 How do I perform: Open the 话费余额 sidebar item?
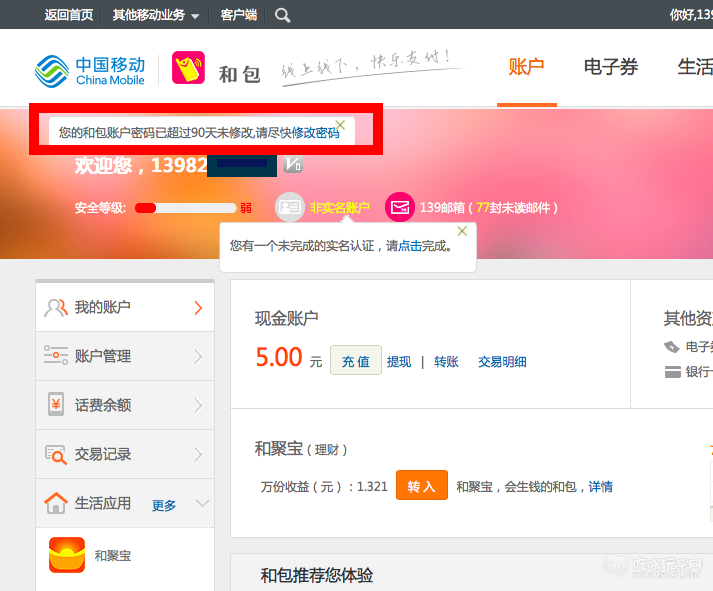click(x=125, y=406)
